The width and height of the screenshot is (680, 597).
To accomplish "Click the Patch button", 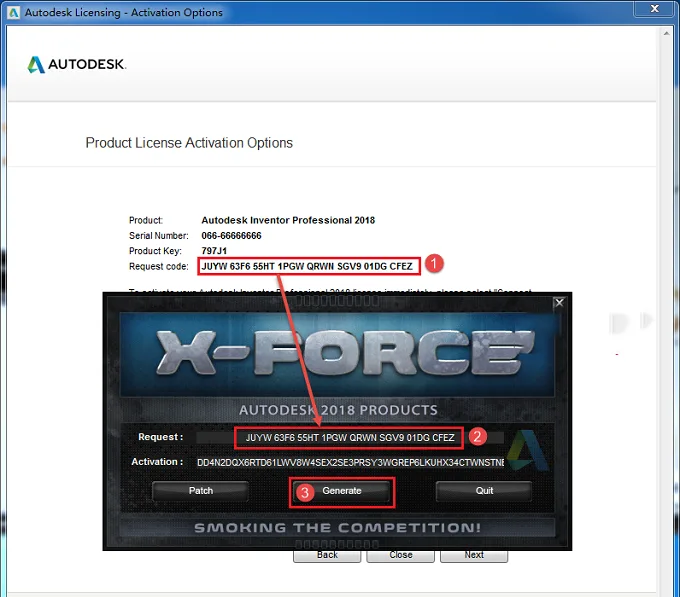I will pos(201,491).
